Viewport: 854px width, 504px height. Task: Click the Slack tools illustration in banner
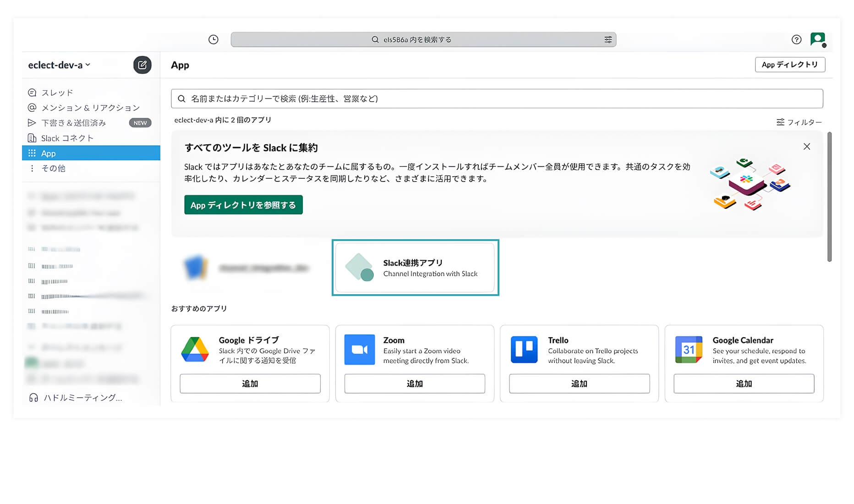click(x=750, y=184)
